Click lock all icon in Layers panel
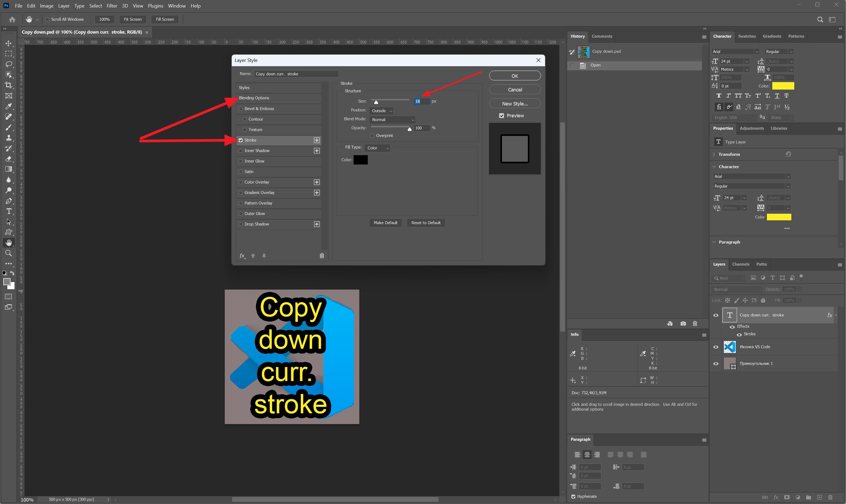 pyautogui.click(x=763, y=300)
